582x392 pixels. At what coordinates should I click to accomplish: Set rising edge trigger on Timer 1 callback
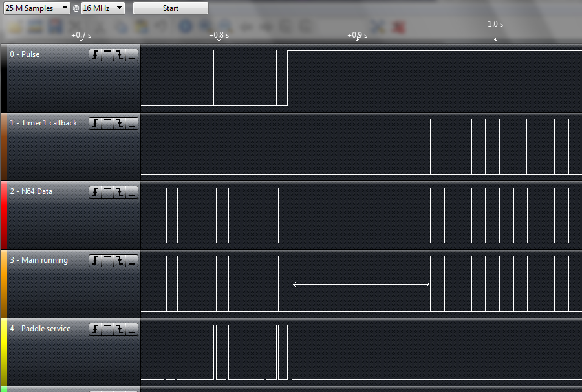(x=96, y=124)
